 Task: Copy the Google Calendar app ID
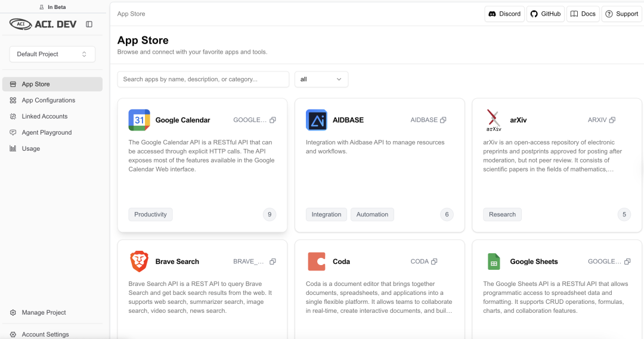pyautogui.click(x=273, y=120)
